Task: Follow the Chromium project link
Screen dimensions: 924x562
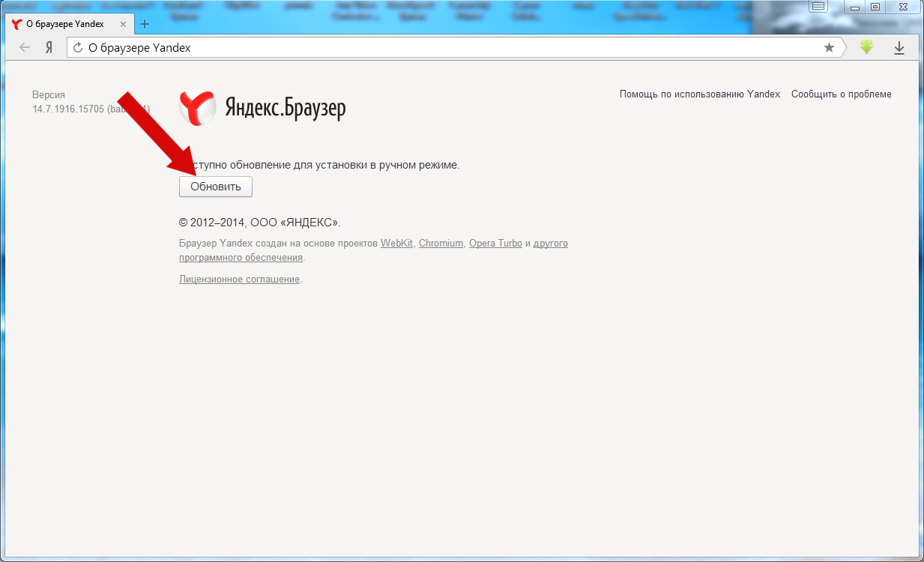Action: click(441, 244)
